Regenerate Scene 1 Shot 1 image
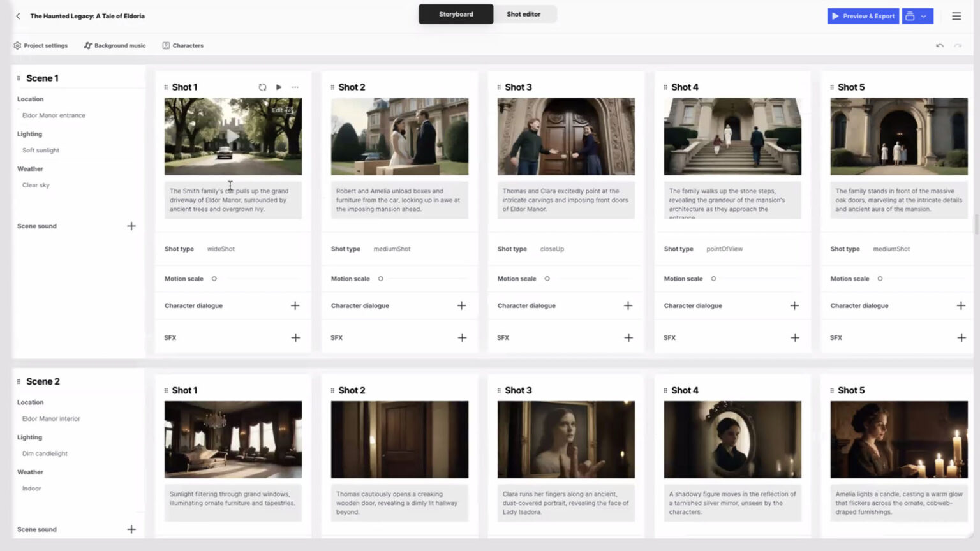Viewport: 980px width, 551px height. (x=262, y=87)
